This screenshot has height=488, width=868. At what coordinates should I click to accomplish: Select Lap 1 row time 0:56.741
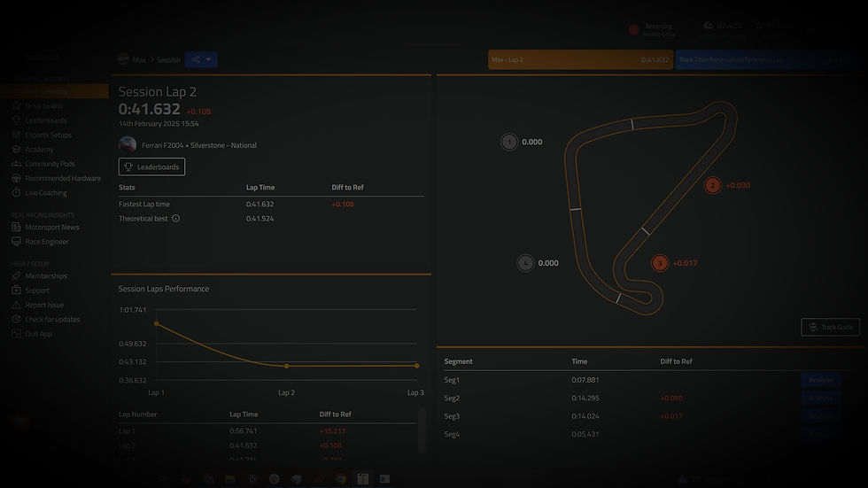(243, 431)
